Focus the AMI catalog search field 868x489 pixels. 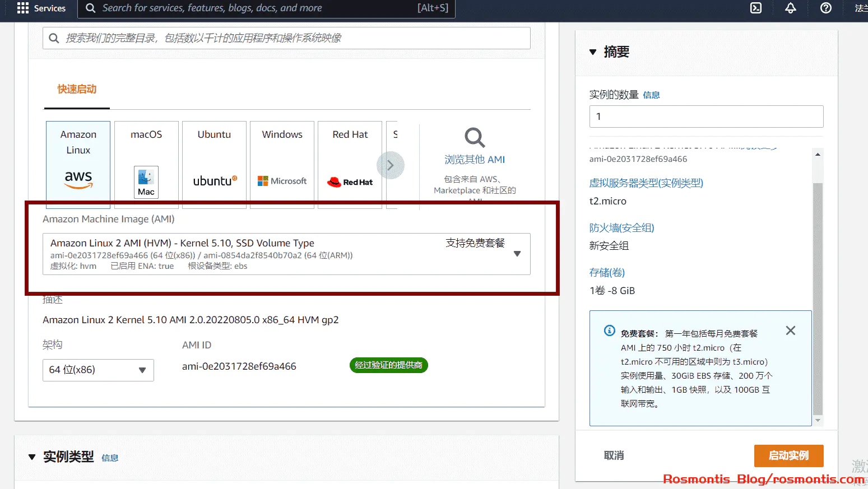pyautogui.click(x=286, y=38)
